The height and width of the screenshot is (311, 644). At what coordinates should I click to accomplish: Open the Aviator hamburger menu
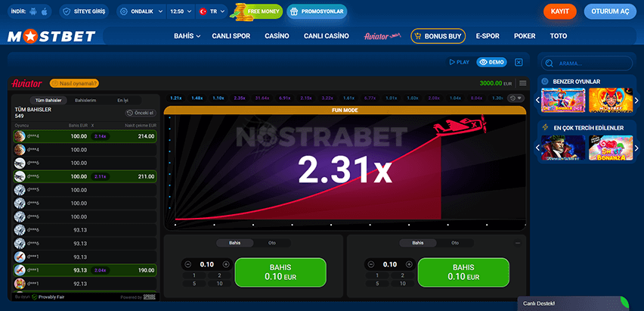[x=523, y=83]
